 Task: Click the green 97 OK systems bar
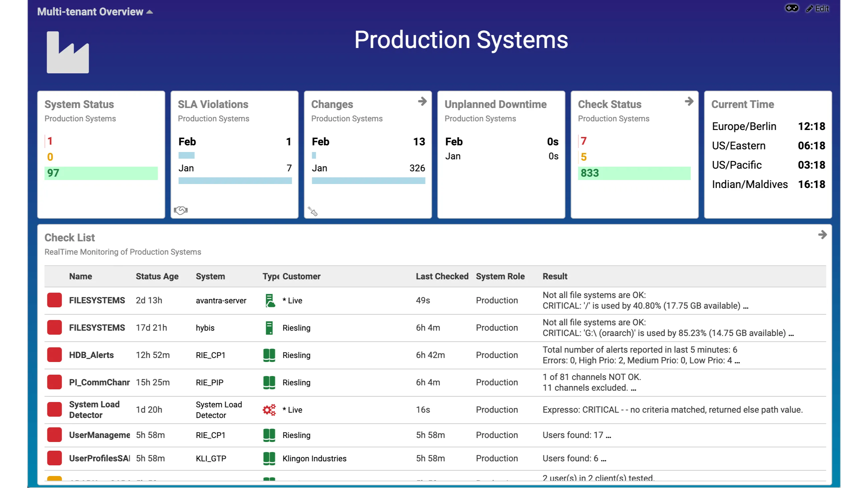[101, 173]
